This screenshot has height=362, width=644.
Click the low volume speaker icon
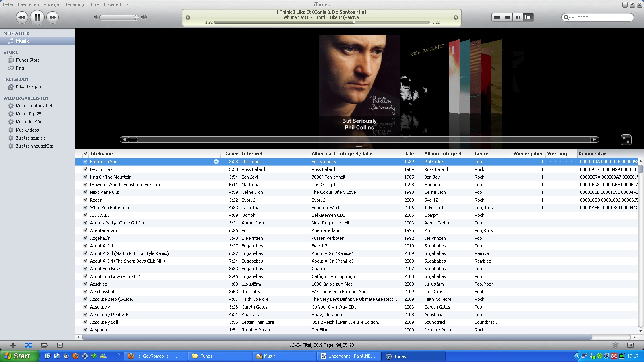(x=96, y=17)
